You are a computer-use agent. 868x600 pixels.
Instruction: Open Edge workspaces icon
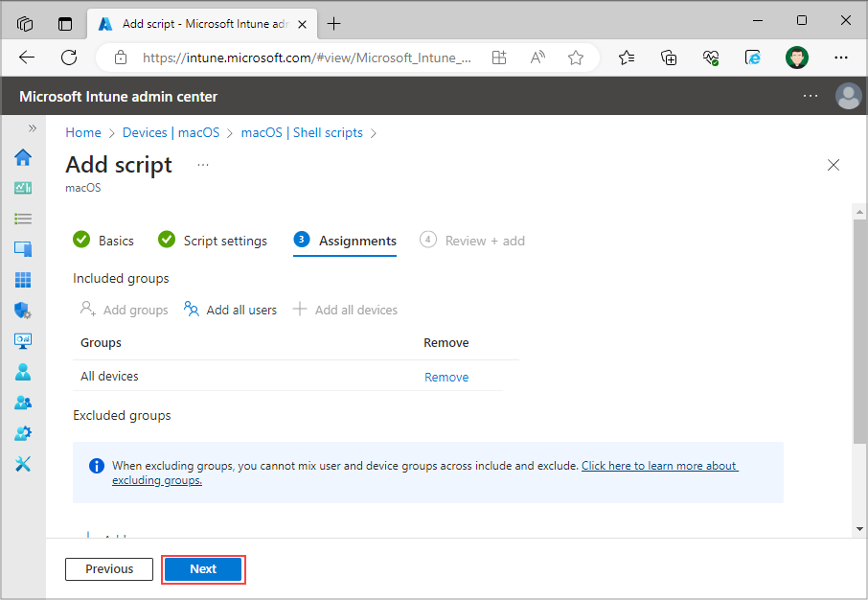(x=25, y=23)
